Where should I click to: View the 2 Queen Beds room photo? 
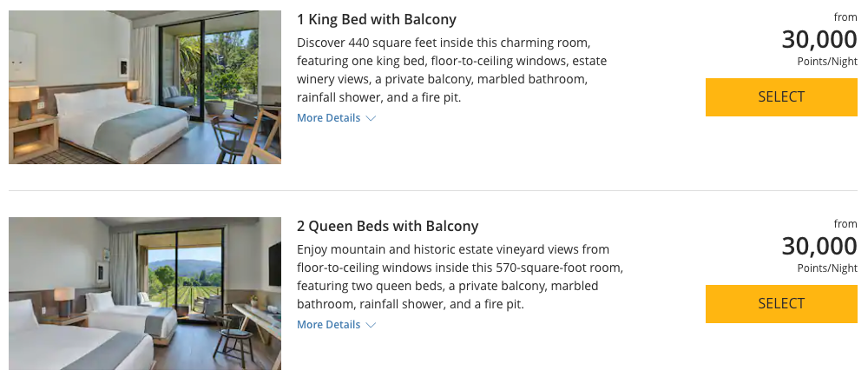145,294
